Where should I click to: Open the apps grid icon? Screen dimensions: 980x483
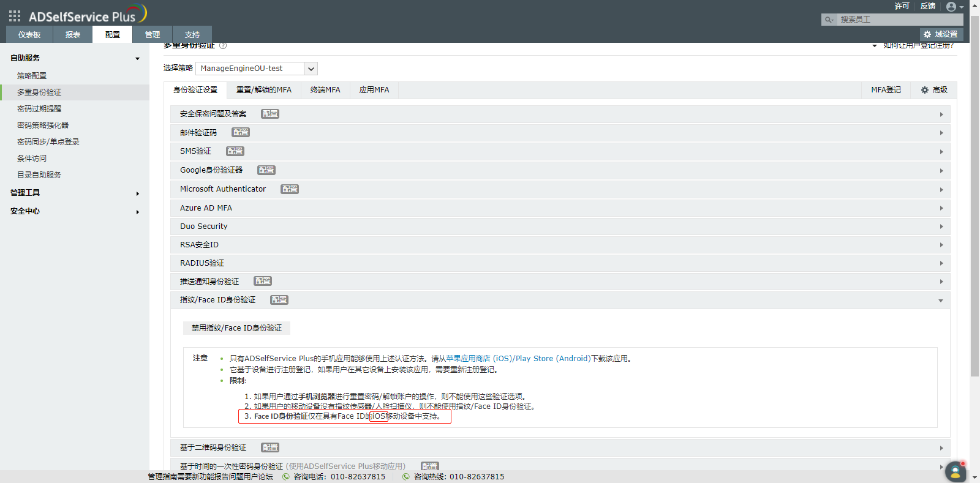tap(15, 16)
